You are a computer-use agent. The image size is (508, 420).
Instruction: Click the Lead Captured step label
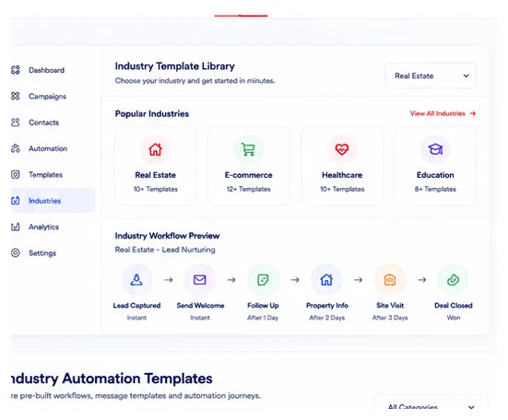[x=136, y=306]
